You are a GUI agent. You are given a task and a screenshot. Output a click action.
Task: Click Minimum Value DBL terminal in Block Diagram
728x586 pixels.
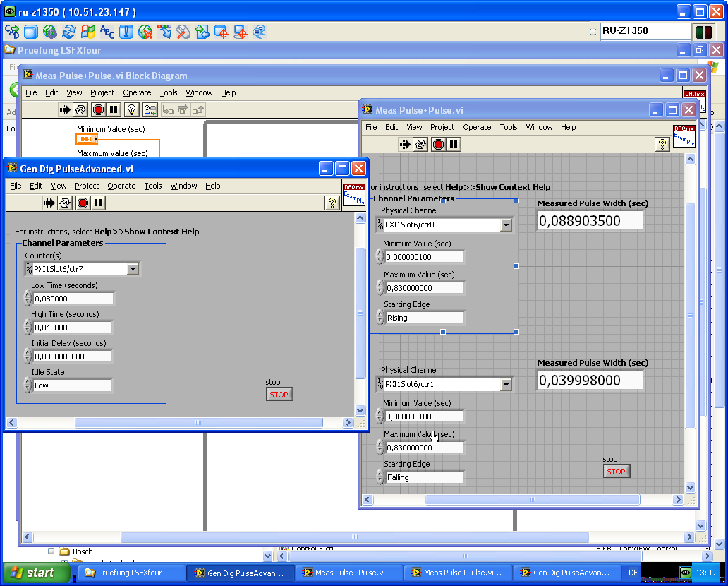click(x=87, y=139)
